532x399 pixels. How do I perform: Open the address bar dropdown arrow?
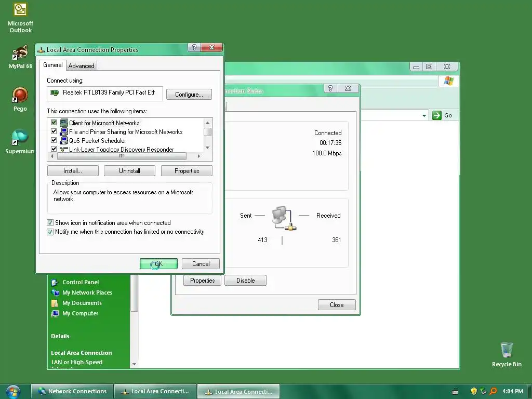click(424, 115)
